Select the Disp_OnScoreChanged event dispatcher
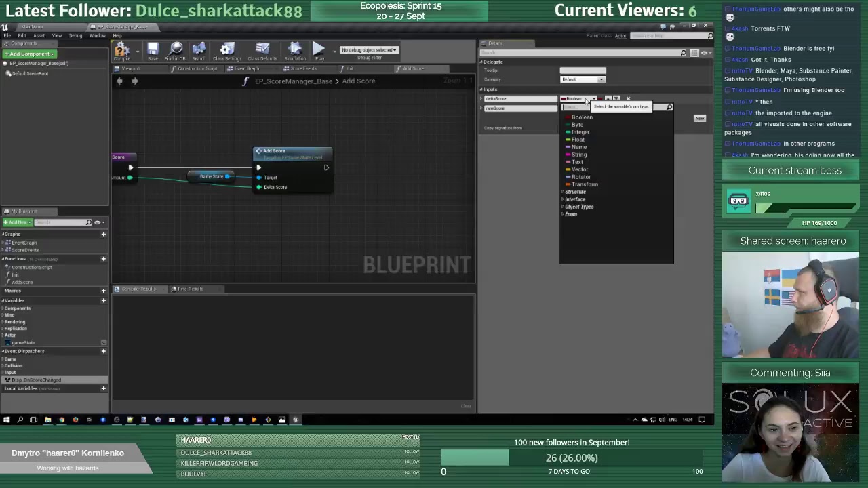Image resolution: width=868 pixels, height=488 pixels. pos(54,380)
